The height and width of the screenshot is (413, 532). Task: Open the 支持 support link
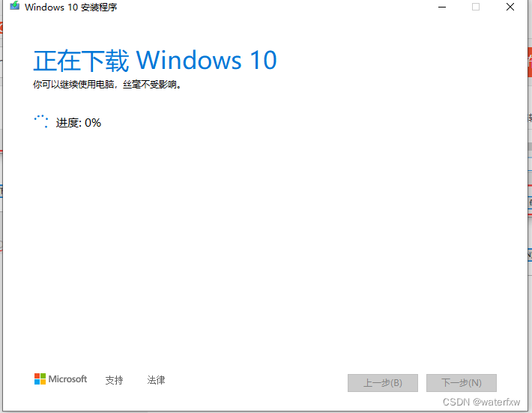click(114, 380)
